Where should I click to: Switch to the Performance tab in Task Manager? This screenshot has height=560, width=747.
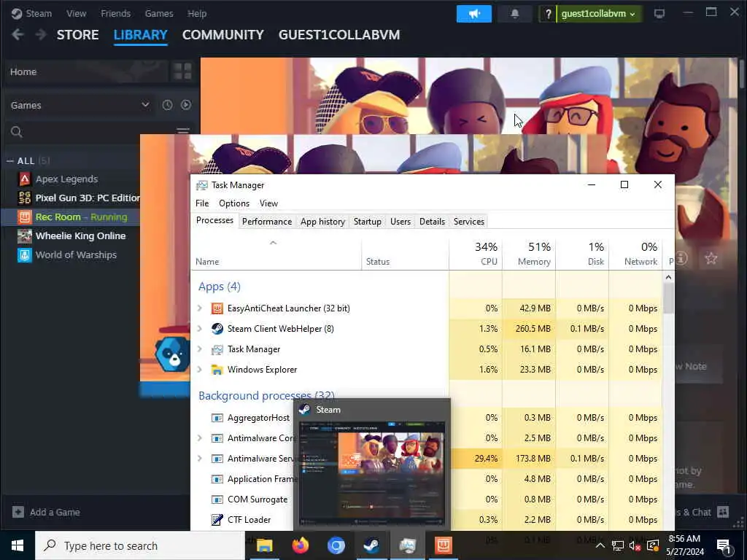coord(267,222)
